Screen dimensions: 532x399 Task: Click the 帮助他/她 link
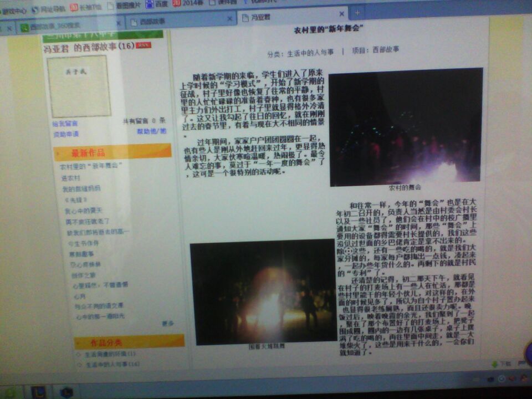click(x=151, y=131)
